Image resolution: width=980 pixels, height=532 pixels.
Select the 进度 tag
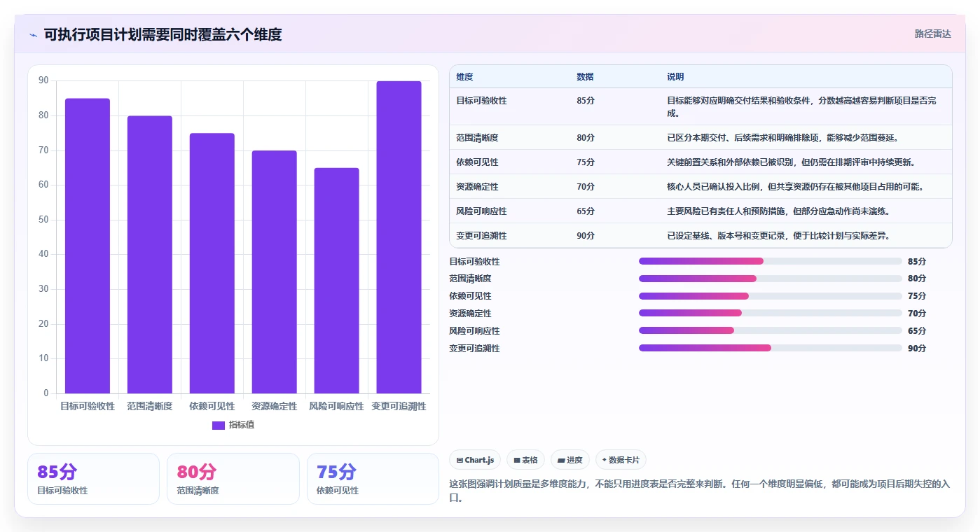pos(570,460)
